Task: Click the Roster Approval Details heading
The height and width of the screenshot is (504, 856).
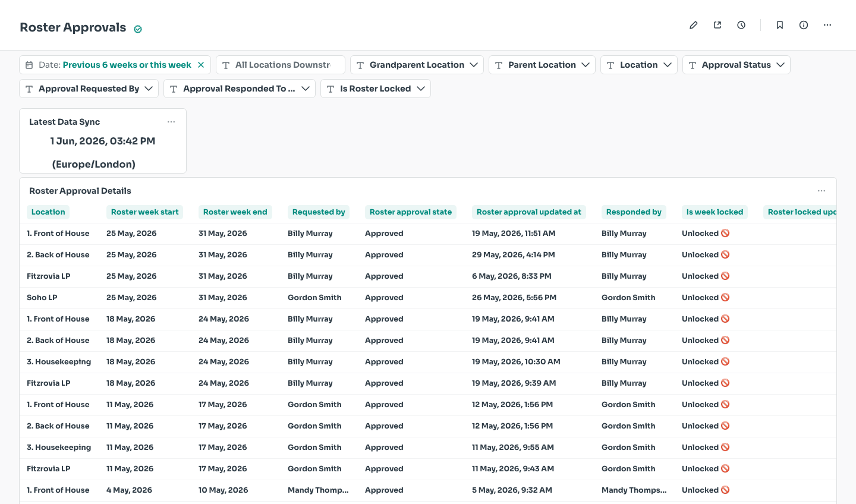Action: 80,191
